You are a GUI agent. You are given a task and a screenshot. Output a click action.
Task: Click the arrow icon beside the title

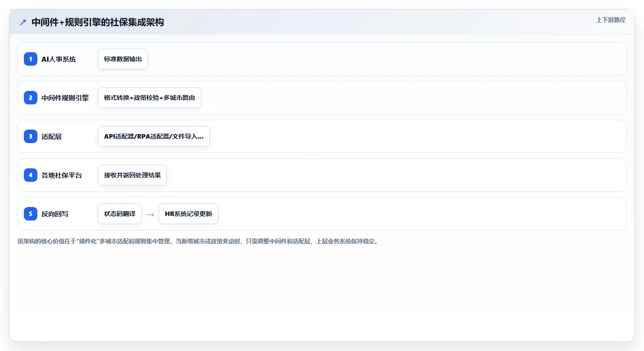[x=23, y=22]
